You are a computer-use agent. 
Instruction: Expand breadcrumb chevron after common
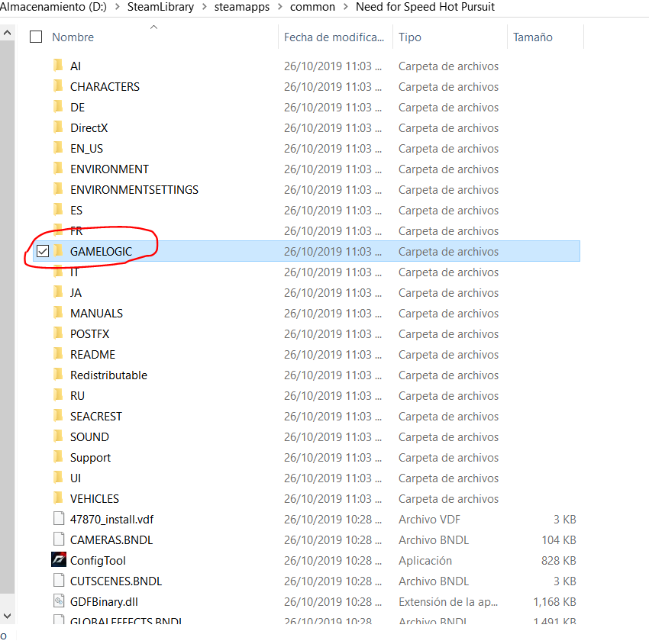(346, 7)
